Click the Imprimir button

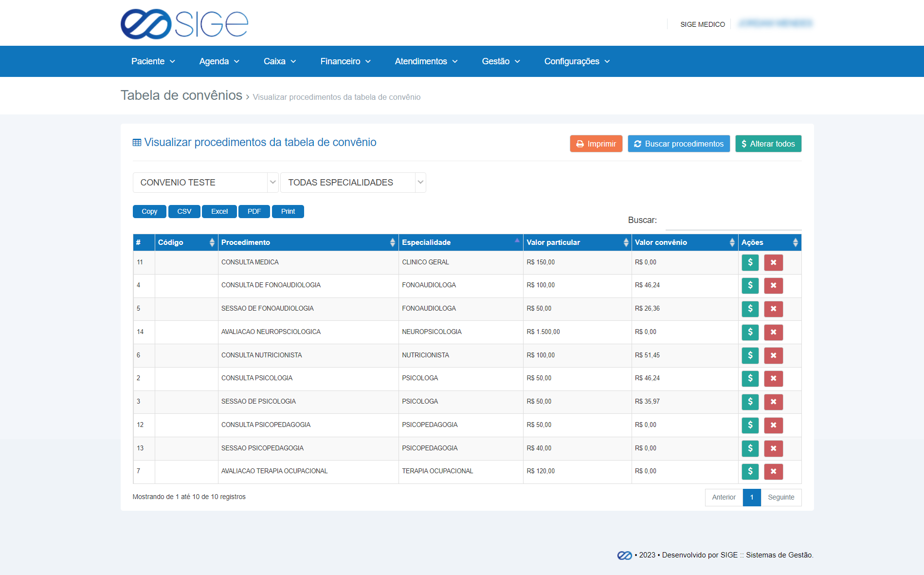[x=596, y=144]
